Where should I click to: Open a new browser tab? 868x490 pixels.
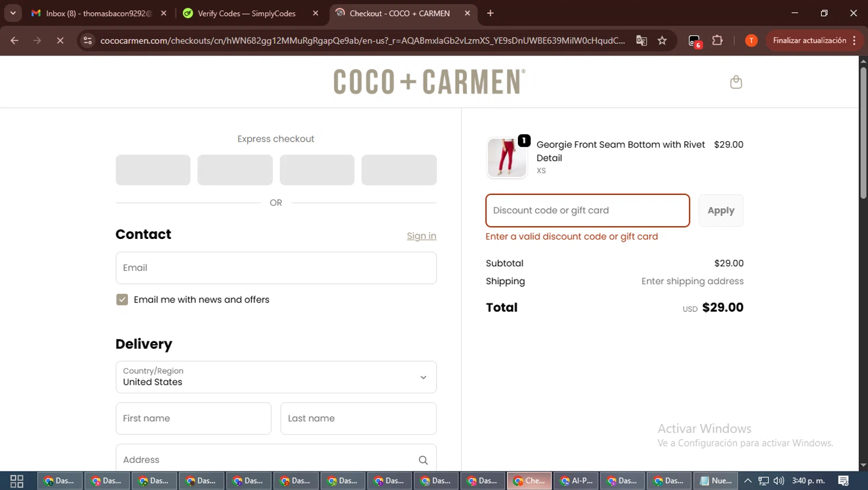pyautogui.click(x=490, y=13)
